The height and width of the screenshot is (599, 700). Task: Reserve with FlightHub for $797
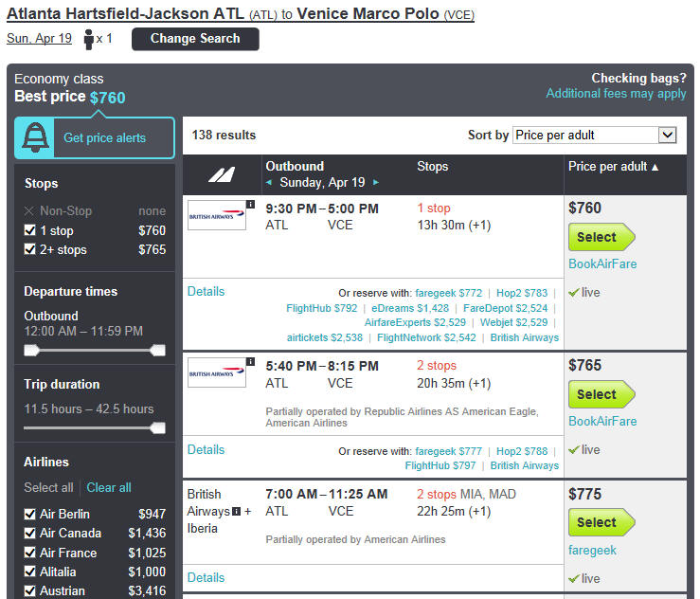440,465
